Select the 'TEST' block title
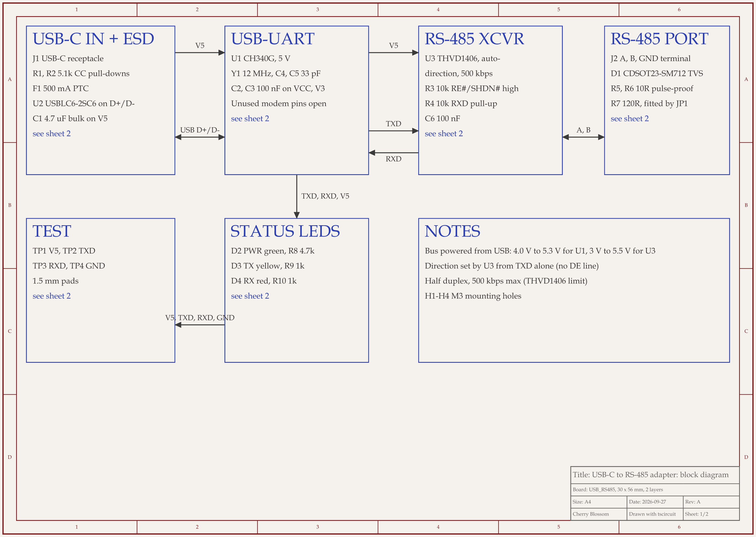 click(51, 231)
